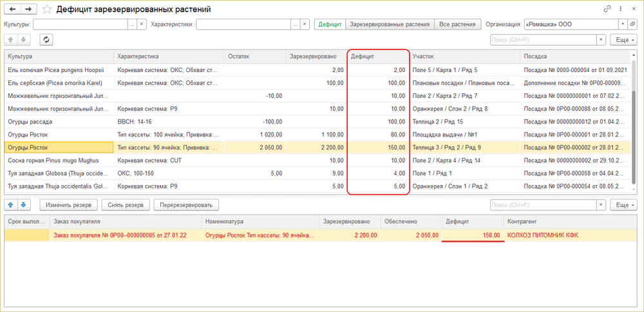This screenshot has width=644, height=312.
Task: Click the forward navigation arrow
Action: 28,10
